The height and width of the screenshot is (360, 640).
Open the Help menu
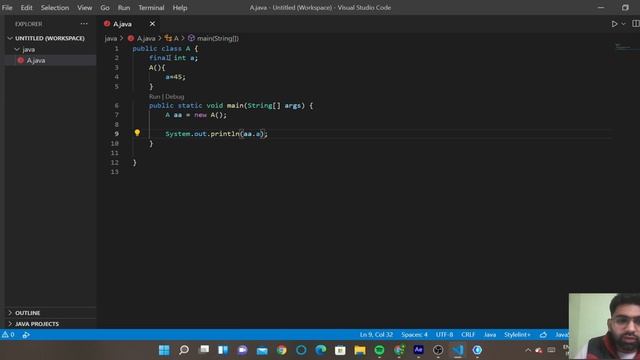coord(180,8)
